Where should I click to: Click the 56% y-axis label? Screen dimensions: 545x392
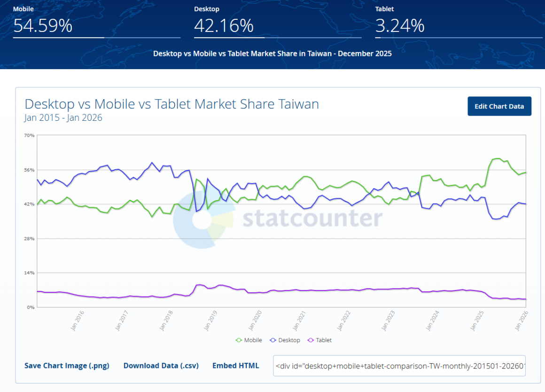[29, 170]
